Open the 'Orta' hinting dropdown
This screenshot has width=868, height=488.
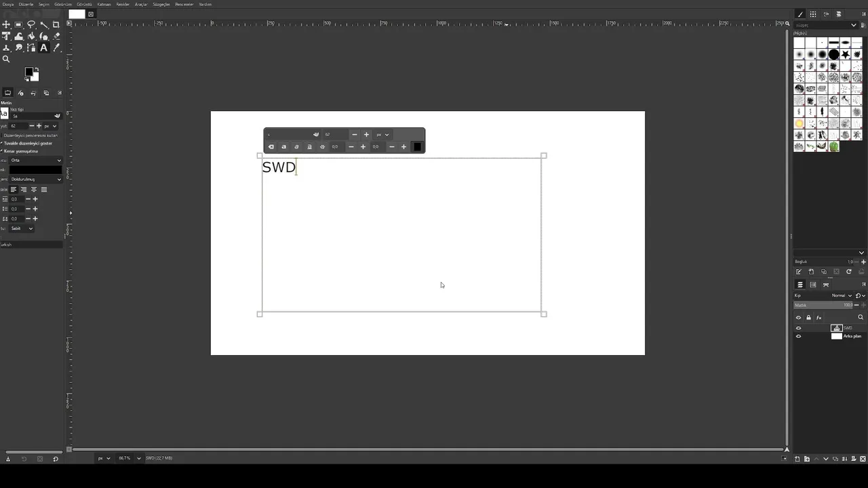pyautogui.click(x=36, y=161)
